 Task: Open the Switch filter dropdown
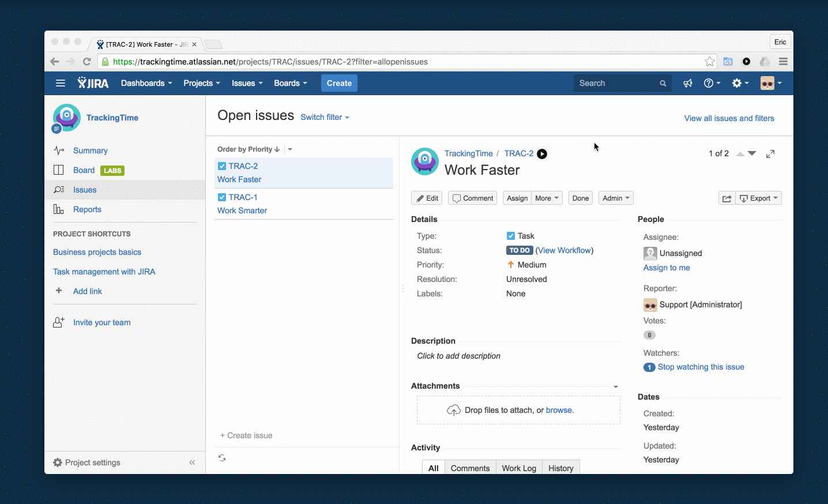tap(325, 117)
